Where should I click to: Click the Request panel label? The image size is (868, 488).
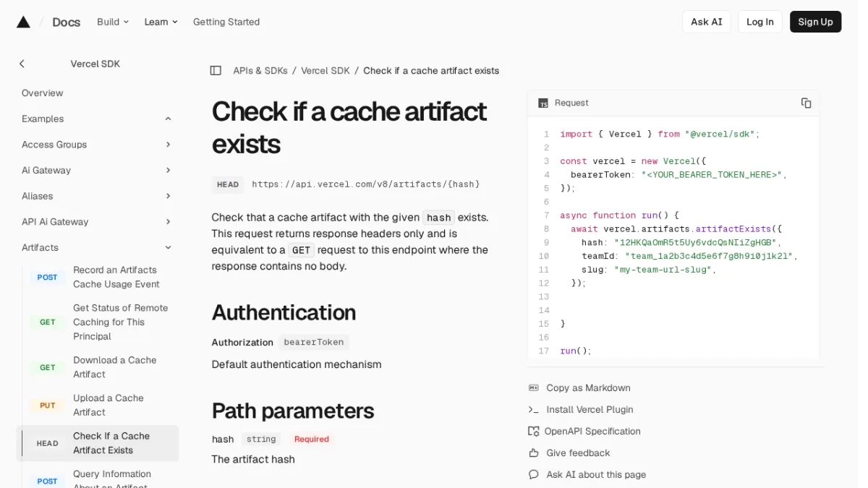(x=571, y=103)
